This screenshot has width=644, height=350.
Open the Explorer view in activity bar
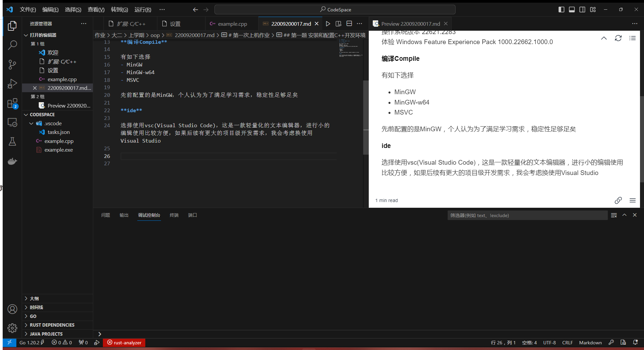coord(12,26)
